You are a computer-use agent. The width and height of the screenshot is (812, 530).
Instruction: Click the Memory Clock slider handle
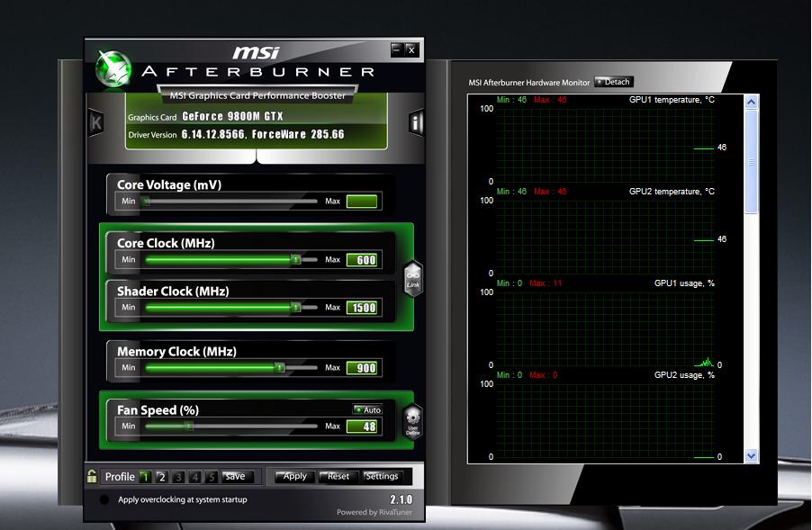(280, 367)
